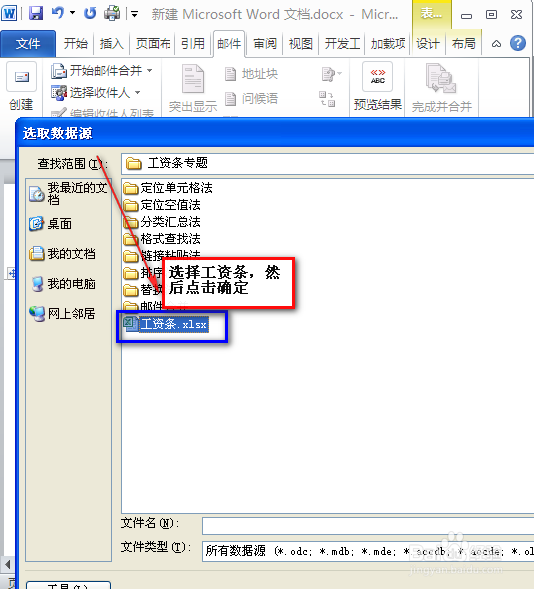The width and height of the screenshot is (534, 589).
Task: Click 突出显示 merge fields button
Action: [193, 89]
